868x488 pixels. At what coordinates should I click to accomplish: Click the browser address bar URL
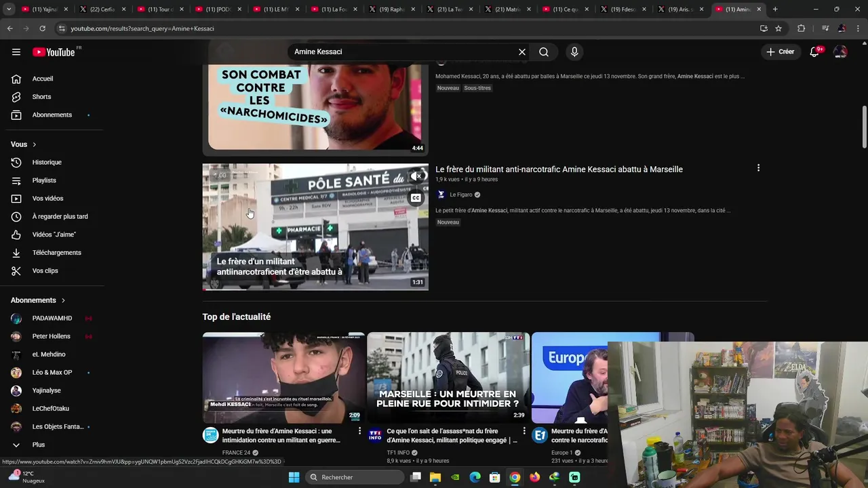(x=142, y=28)
